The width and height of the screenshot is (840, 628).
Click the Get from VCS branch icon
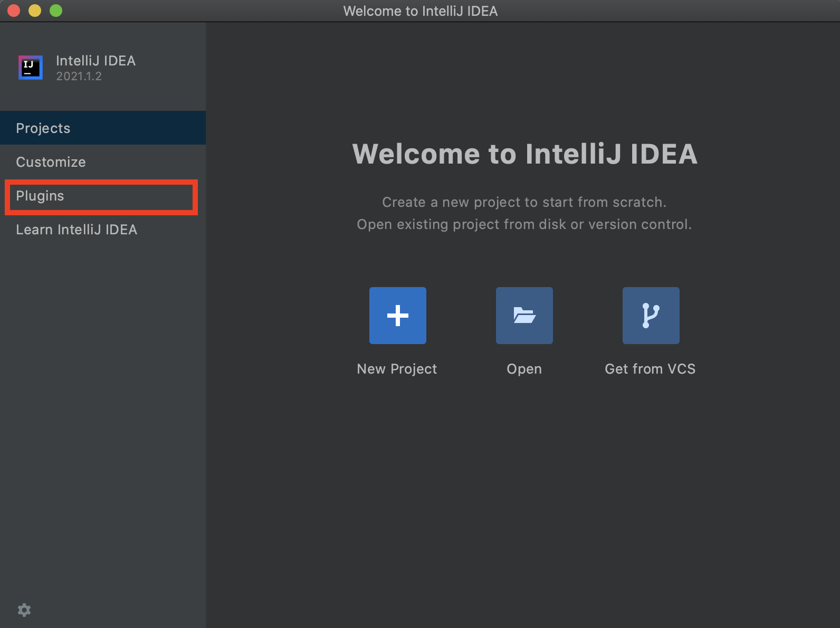(x=651, y=316)
